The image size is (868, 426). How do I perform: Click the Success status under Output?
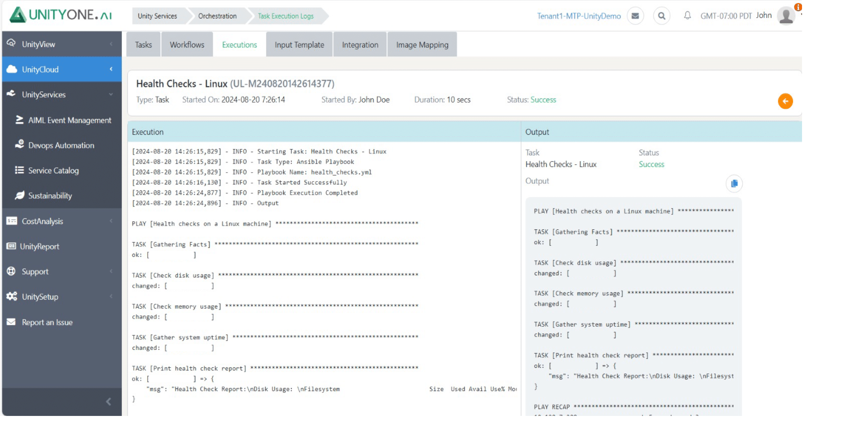pyautogui.click(x=651, y=164)
